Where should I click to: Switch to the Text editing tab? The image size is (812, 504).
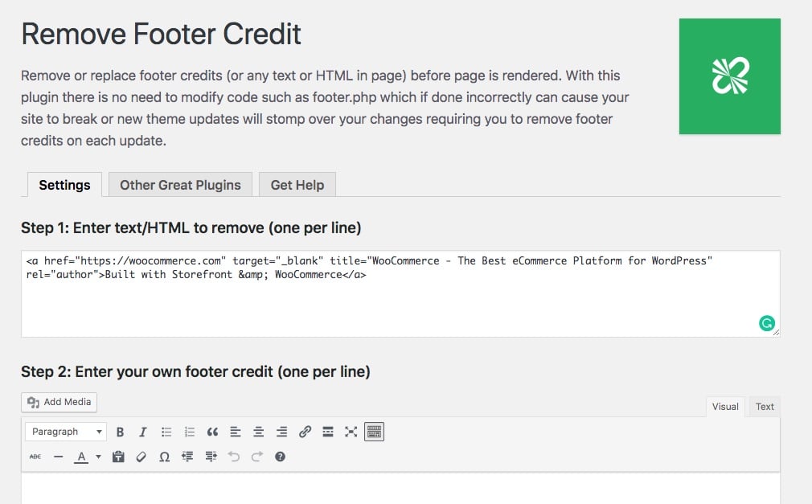763,406
